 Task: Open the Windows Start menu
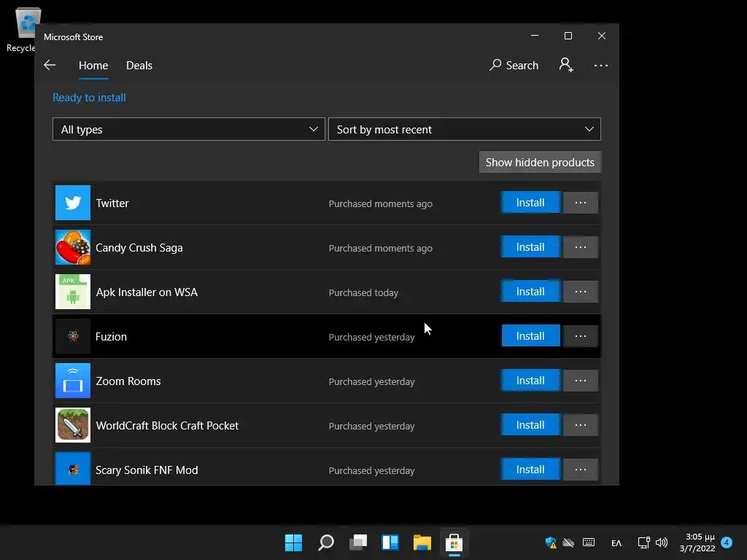pos(293,542)
